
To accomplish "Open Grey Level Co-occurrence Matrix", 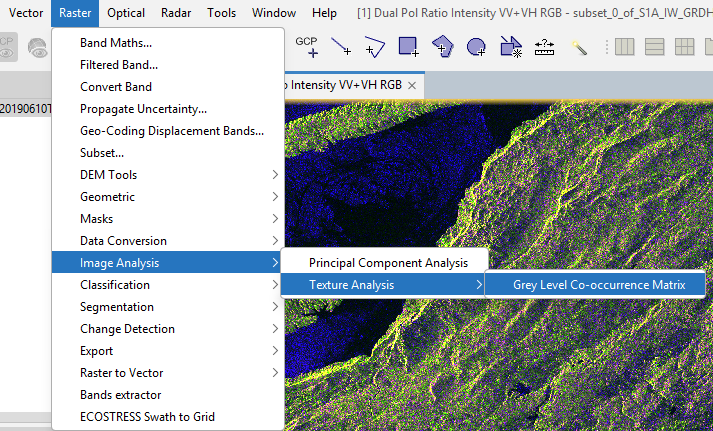I will point(600,285).
